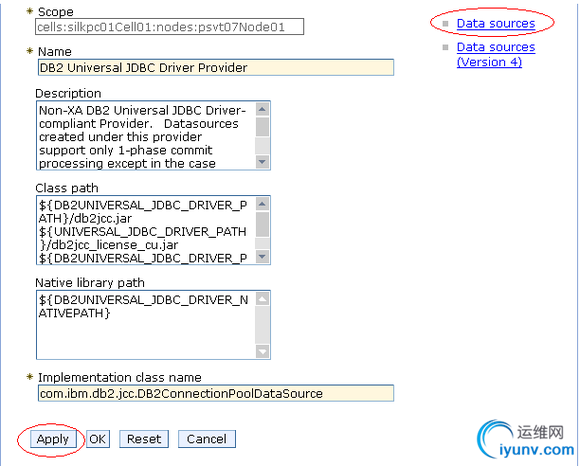
Task: Click Native library path scrollbar down arrow
Action: [262, 351]
